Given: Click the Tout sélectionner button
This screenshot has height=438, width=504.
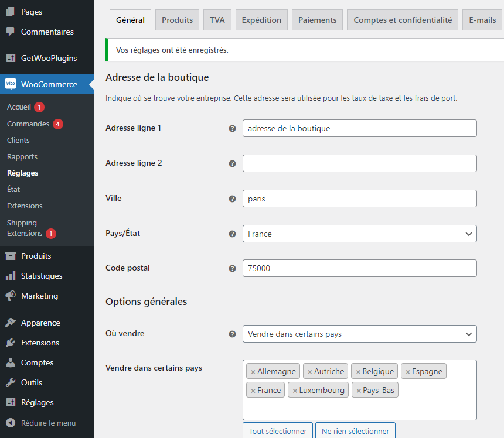Looking at the screenshot, I should point(278,431).
